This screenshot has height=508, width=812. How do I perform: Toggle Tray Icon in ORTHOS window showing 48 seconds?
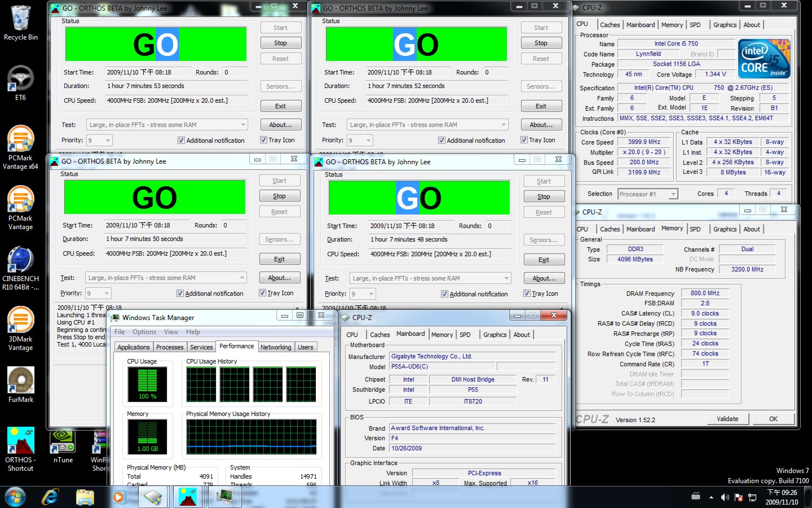[527, 294]
